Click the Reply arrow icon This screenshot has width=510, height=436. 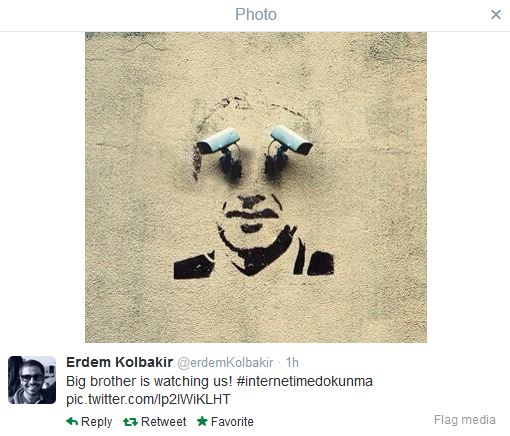(x=72, y=421)
